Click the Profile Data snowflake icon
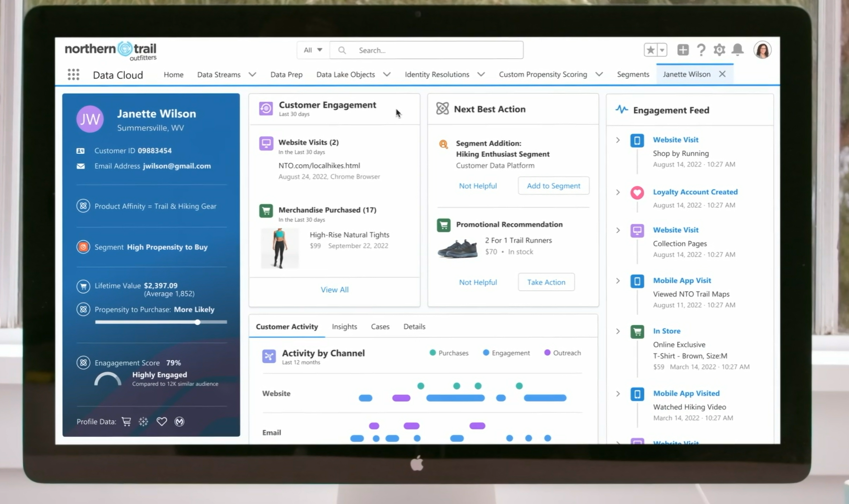The width and height of the screenshot is (849, 504). pos(144,422)
